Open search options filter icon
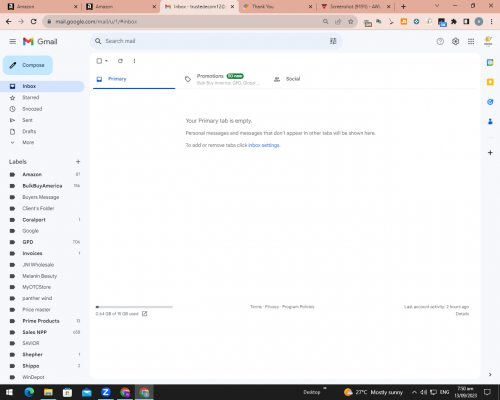This screenshot has height=400, width=500. 333,41
